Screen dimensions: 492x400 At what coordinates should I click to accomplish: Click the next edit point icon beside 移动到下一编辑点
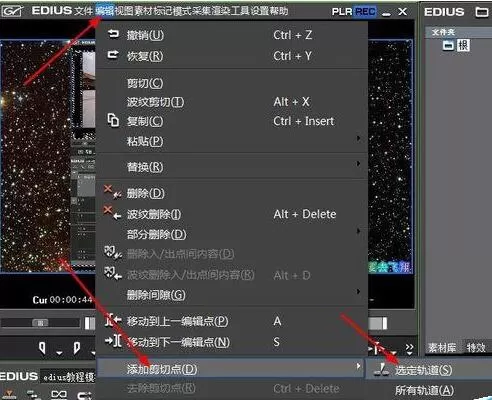click(x=113, y=341)
